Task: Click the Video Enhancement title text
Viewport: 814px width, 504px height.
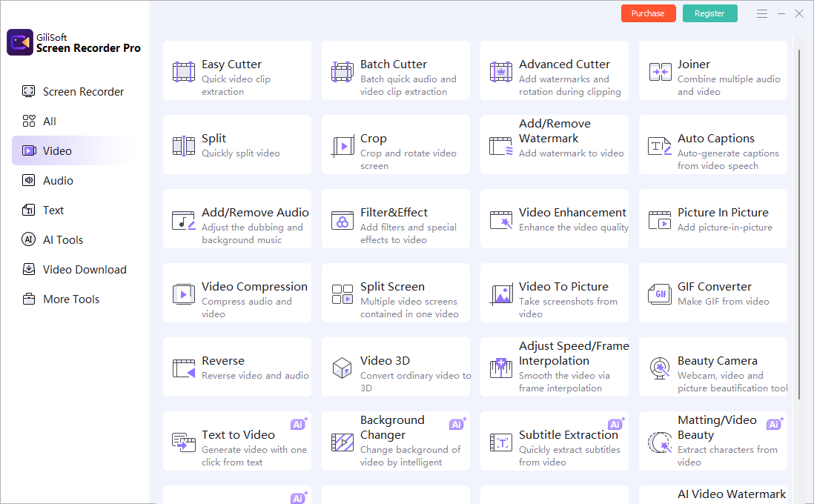Action: click(572, 213)
